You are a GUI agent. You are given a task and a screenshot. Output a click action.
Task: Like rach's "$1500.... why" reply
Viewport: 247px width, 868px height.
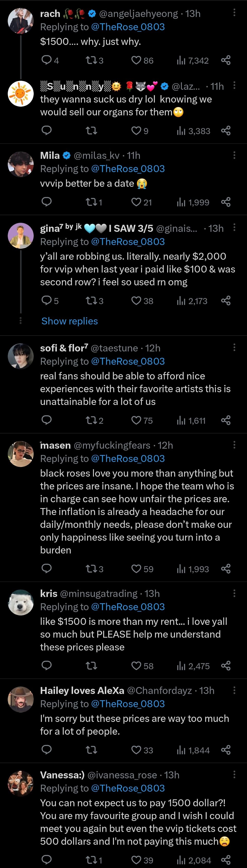[136, 60]
